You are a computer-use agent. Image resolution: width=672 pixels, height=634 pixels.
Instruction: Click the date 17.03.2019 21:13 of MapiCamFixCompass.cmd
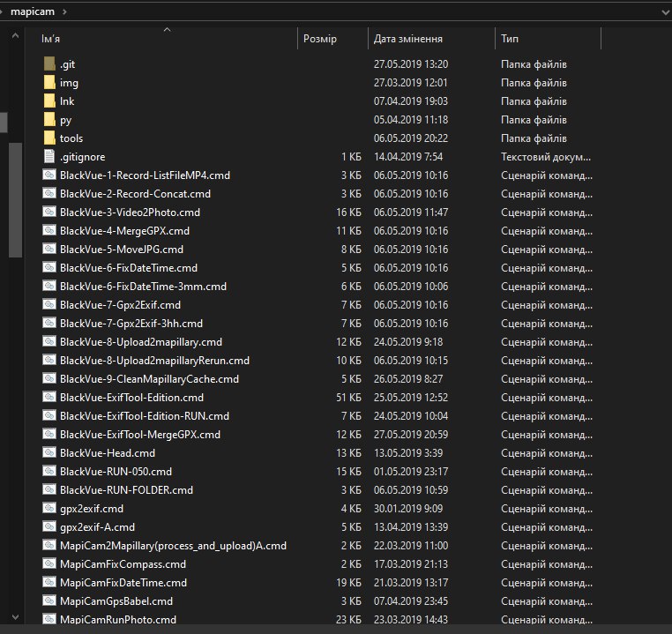pos(411,563)
